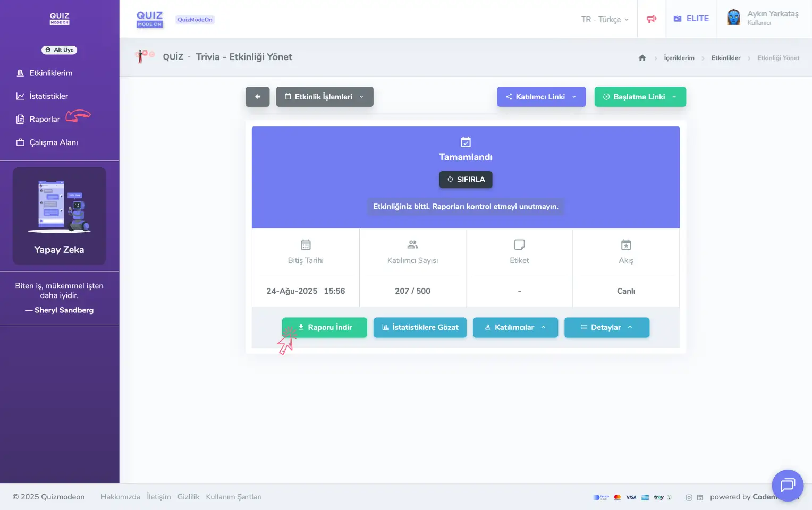
Task: Click the home icon in breadcrumb
Action: tap(642, 58)
